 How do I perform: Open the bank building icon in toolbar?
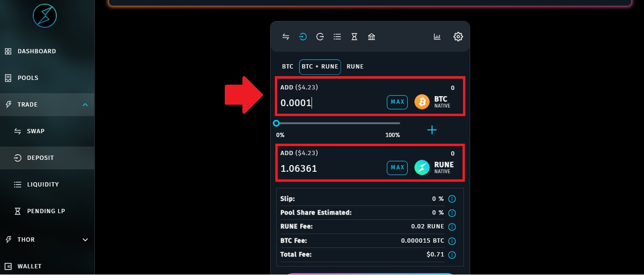pyautogui.click(x=372, y=37)
